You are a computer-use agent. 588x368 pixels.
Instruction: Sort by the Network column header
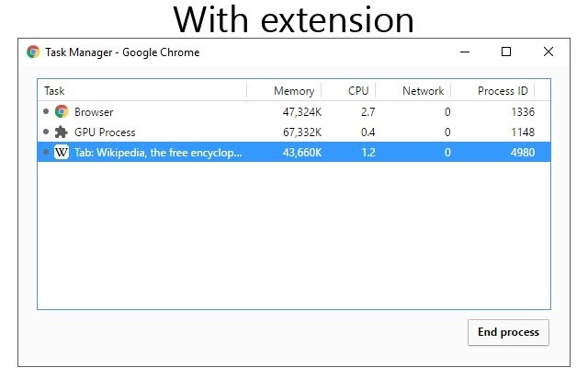413,90
